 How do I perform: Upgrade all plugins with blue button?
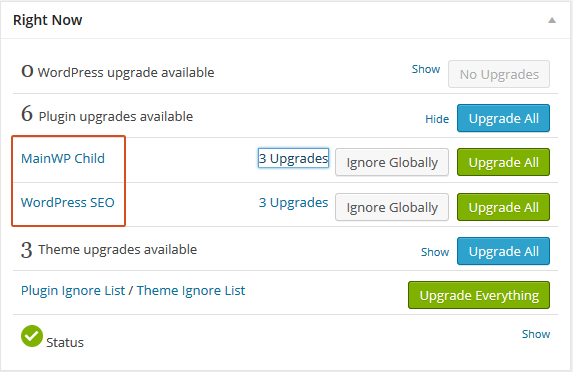pos(503,118)
